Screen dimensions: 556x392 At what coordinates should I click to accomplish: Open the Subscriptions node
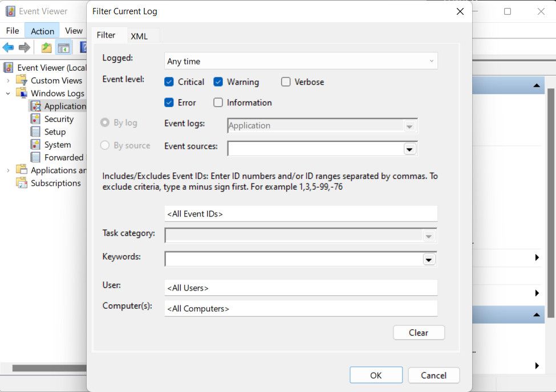(x=55, y=183)
